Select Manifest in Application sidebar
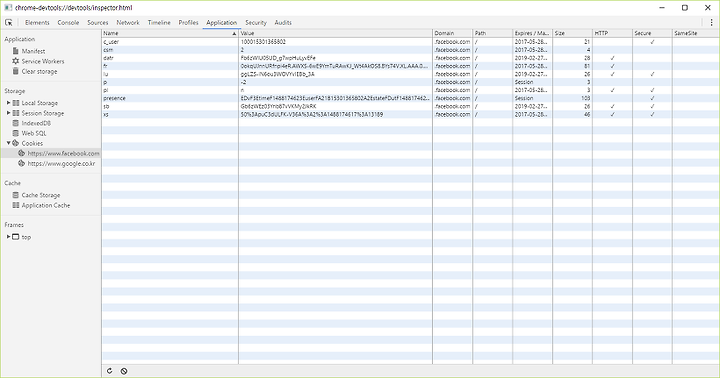 click(34, 51)
